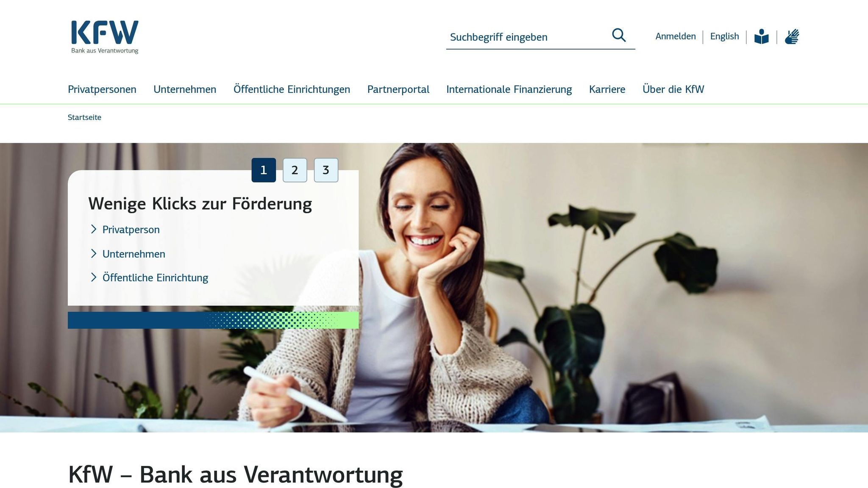This screenshot has width=868, height=488.
Task: Click the chevron before Unternehmen link
Action: click(x=94, y=253)
